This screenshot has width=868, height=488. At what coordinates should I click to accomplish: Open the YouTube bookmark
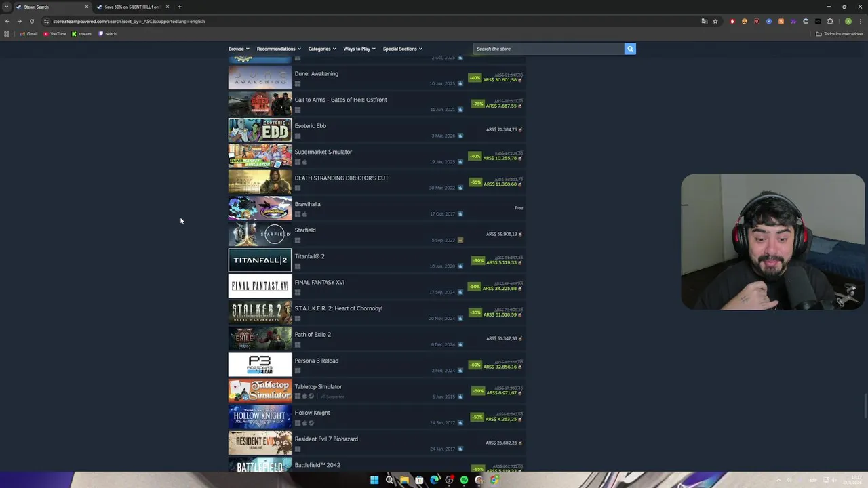(x=55, y=33)
